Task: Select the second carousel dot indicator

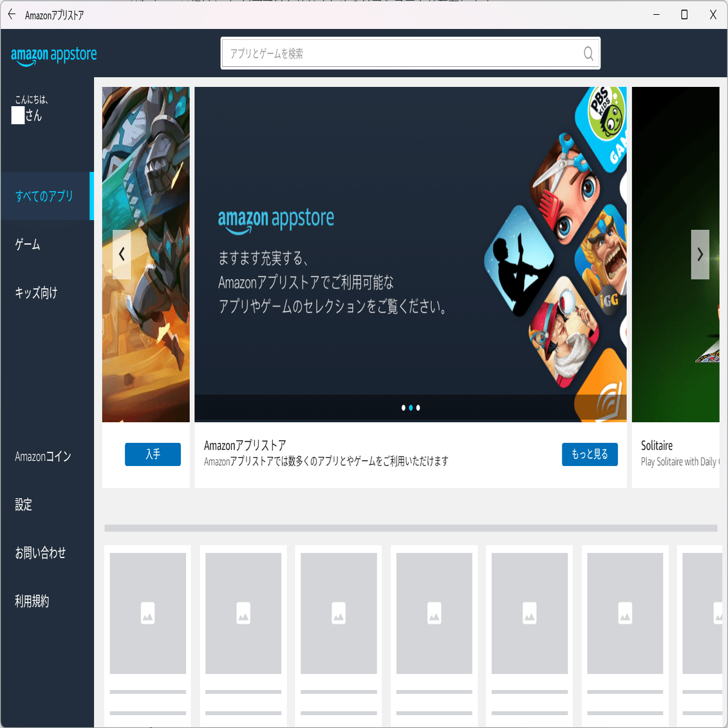Action: click(410, 407)
